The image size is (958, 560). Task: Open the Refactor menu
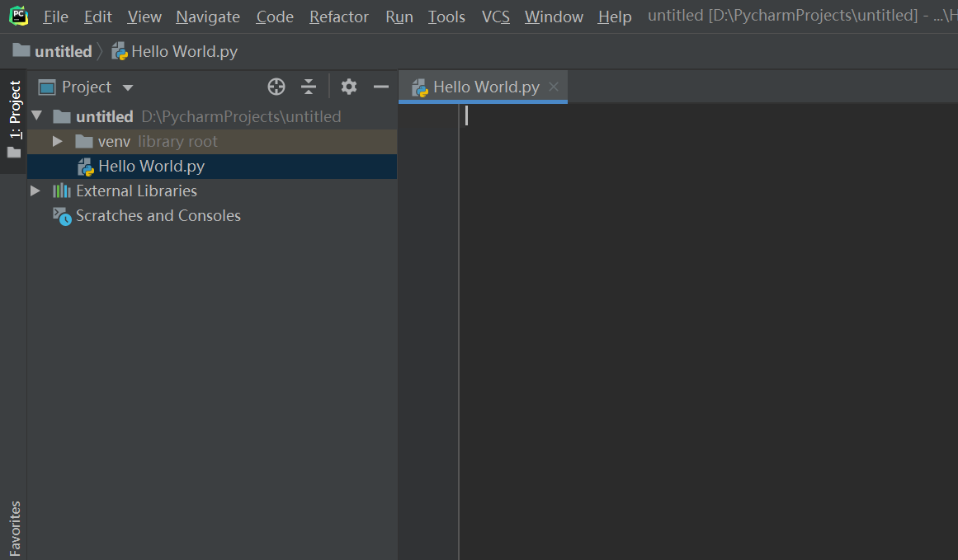coord(338,16)
